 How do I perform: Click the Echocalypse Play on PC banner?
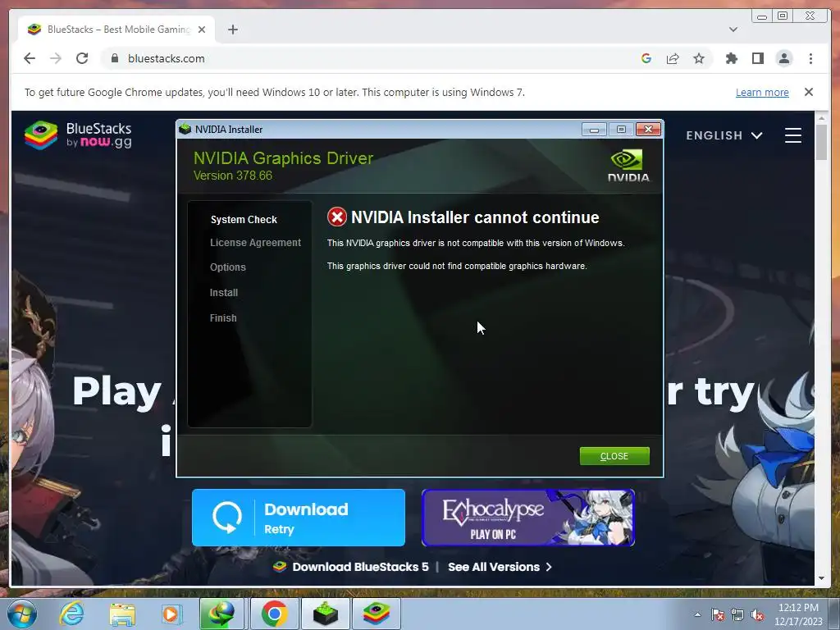tap(528, 518)
